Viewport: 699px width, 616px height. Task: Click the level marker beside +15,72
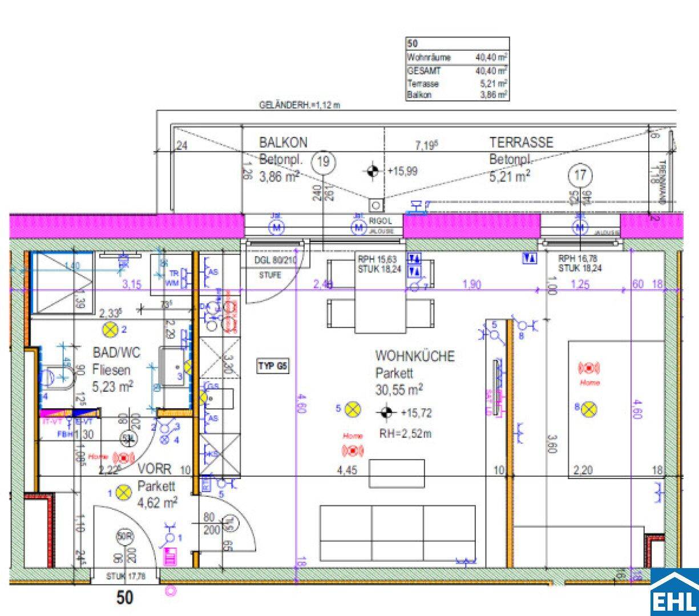[387, 412]
